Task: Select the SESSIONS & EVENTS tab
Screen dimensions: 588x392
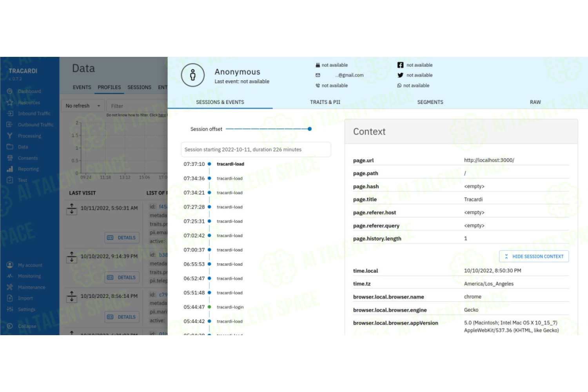Action: (220, 102)
